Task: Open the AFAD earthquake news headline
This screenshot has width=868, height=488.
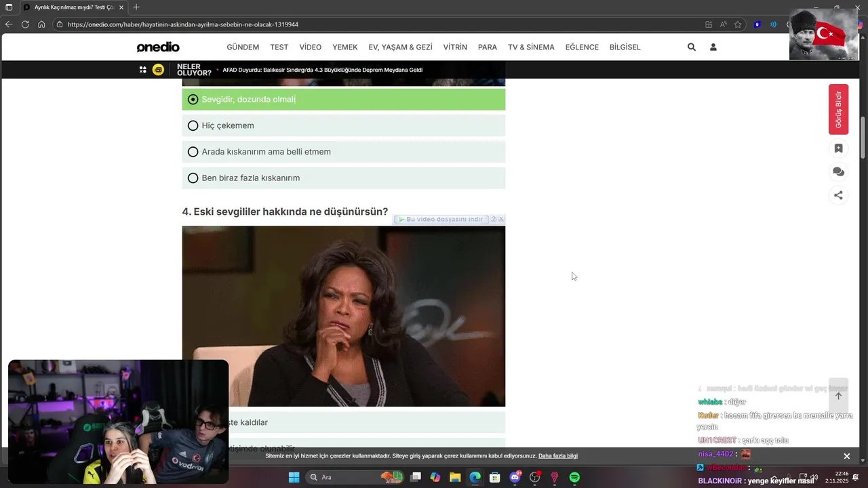Action: click(323, 70)
